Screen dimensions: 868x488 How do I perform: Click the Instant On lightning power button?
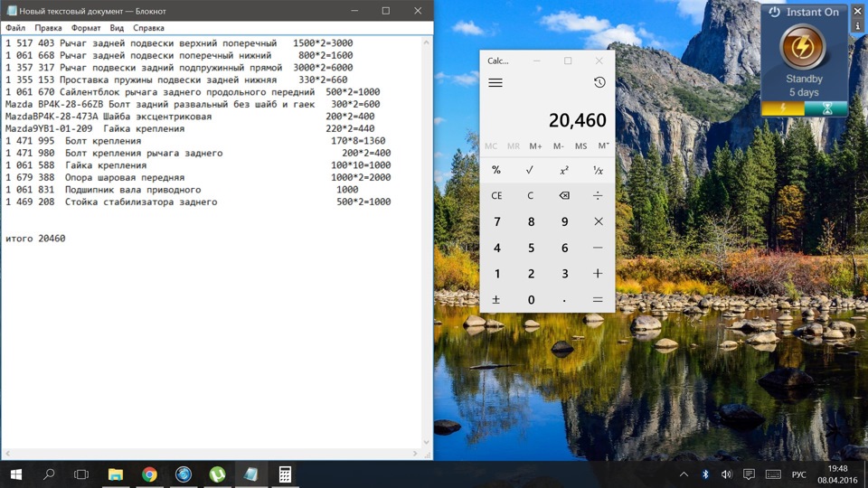point(803,47)
